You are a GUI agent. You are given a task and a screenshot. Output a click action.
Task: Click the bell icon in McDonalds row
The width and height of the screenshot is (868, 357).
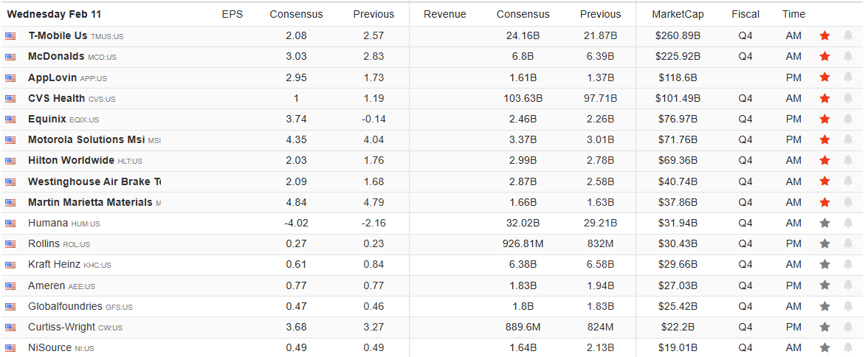tap(848, 56)
